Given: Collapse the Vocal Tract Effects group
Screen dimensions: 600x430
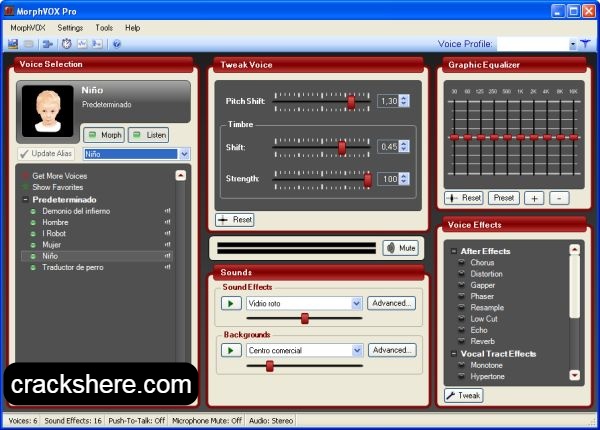Looking at the screenshot, I should click(x=453, y=354).
